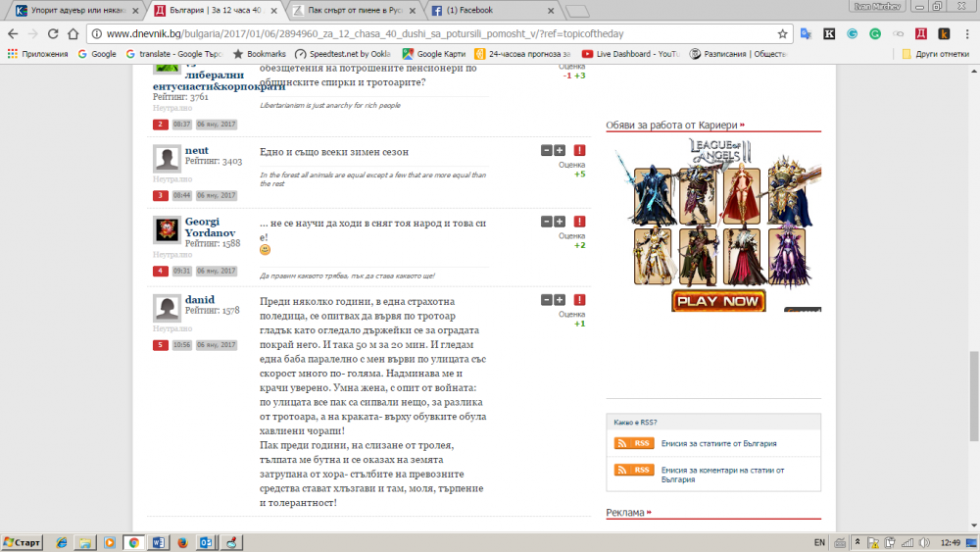The width and height of the screenshot is (980, 552).
Task: Click the EN language indicator in tray
Action: 819,542
